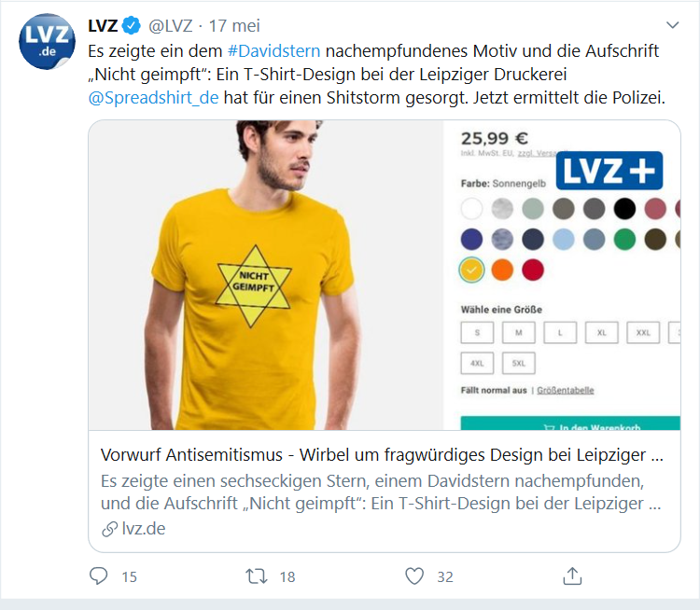This screenshot has width=700, height=610.
Task: Click the 17 mei timestamp
Action: click(x=234, y=26)
